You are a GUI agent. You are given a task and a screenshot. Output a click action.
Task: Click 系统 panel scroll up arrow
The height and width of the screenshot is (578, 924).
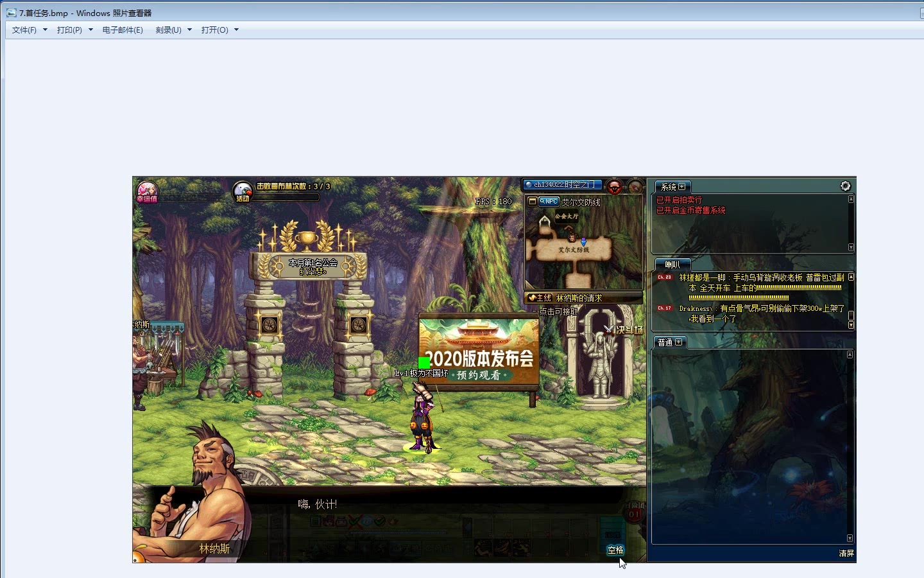(x=851, y=199)
